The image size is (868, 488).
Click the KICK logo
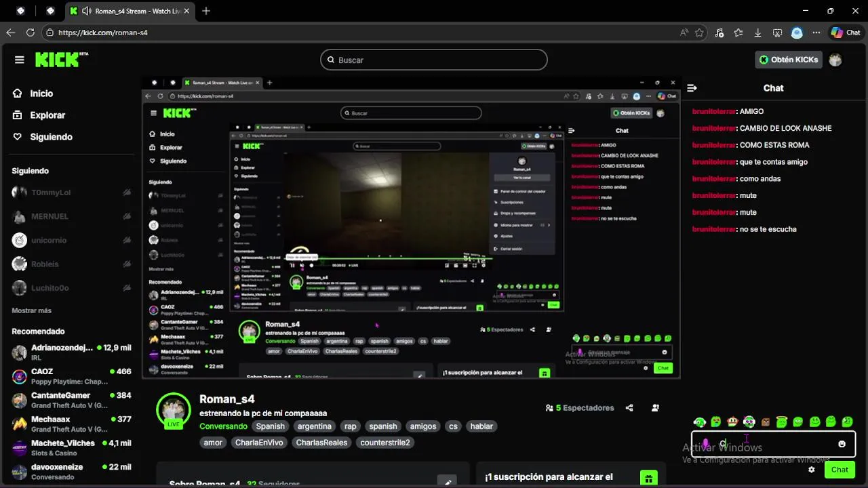[61, 60]
